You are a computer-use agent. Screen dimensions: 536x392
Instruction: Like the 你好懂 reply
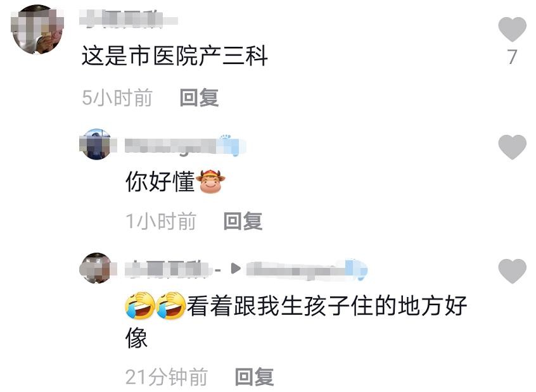pos(512,147)
